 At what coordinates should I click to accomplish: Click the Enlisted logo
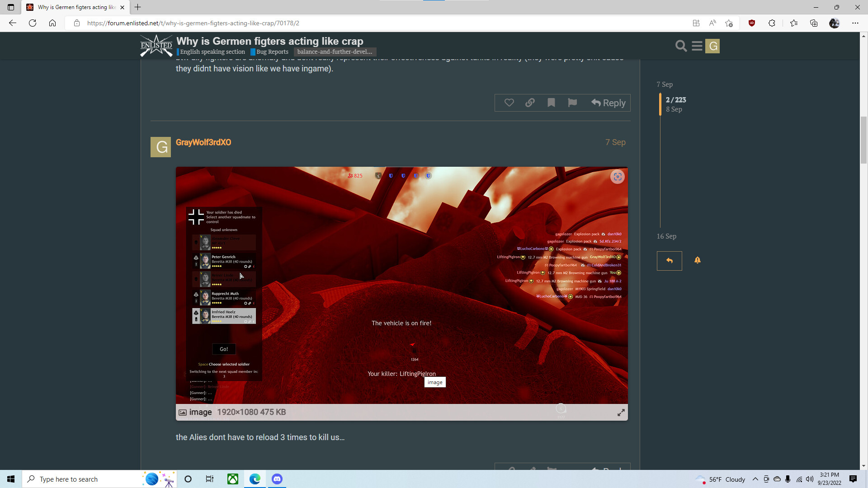coord(156,46)
